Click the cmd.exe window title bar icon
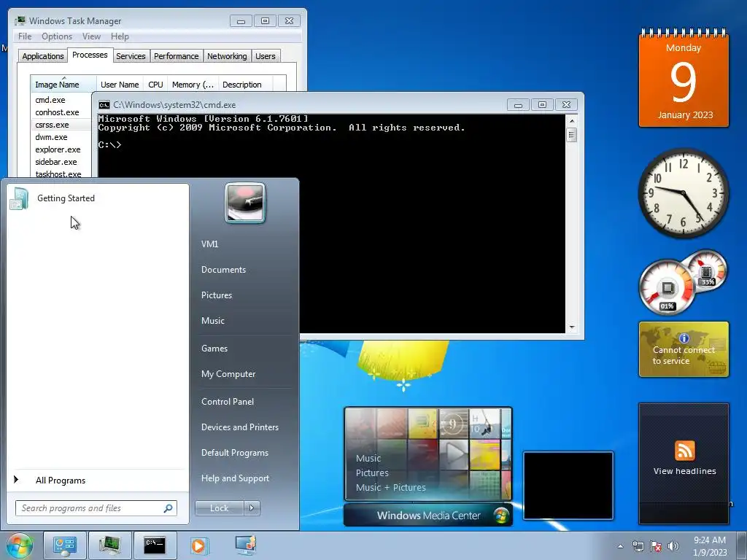The width and height of the screenshot is (747, 560). (104, 105)
